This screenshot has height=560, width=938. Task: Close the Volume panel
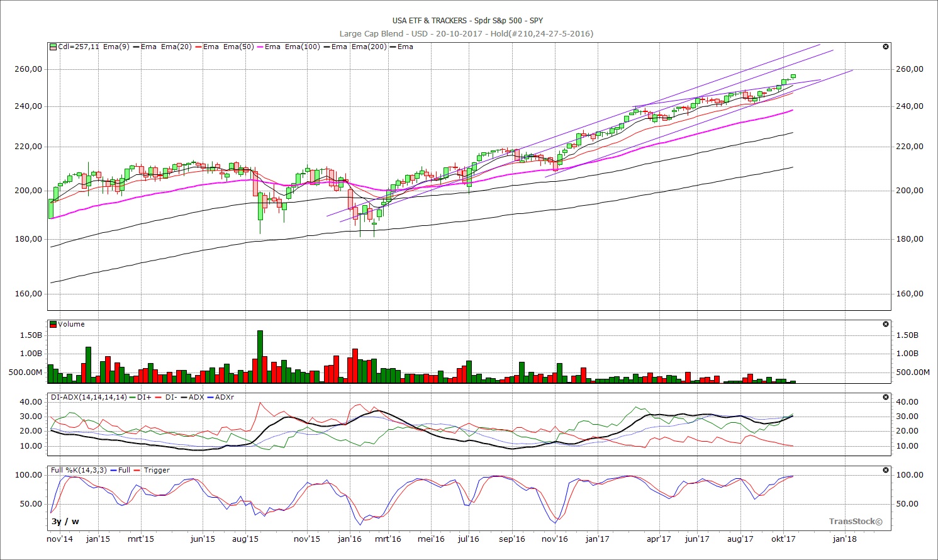(886, 324)
